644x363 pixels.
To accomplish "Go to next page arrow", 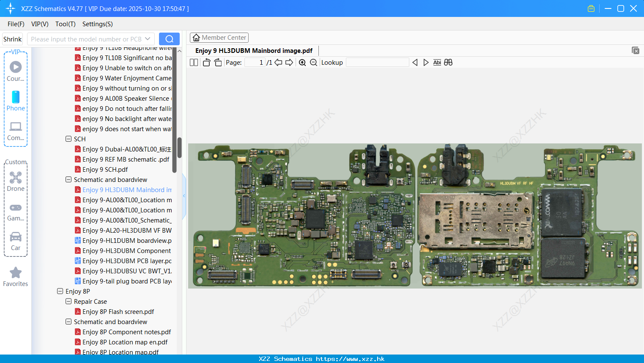I will click(x=289, y=63).
